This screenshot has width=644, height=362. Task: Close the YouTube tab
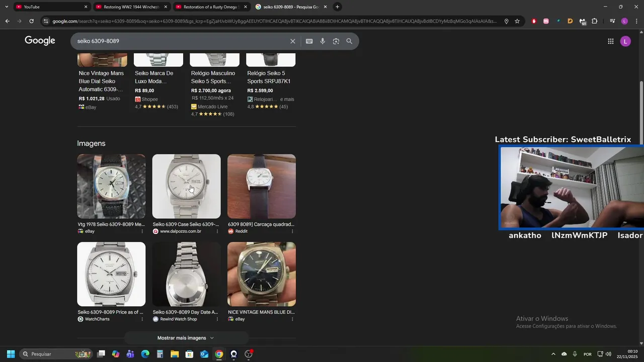(x=86, y=7)
